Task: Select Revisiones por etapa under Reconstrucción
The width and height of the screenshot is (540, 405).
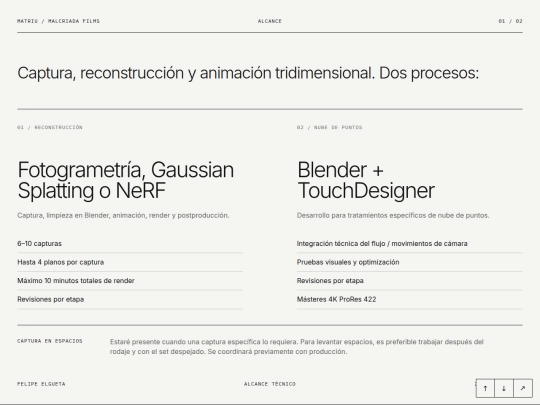Action: pyautogui.click(x=130, y=299)
